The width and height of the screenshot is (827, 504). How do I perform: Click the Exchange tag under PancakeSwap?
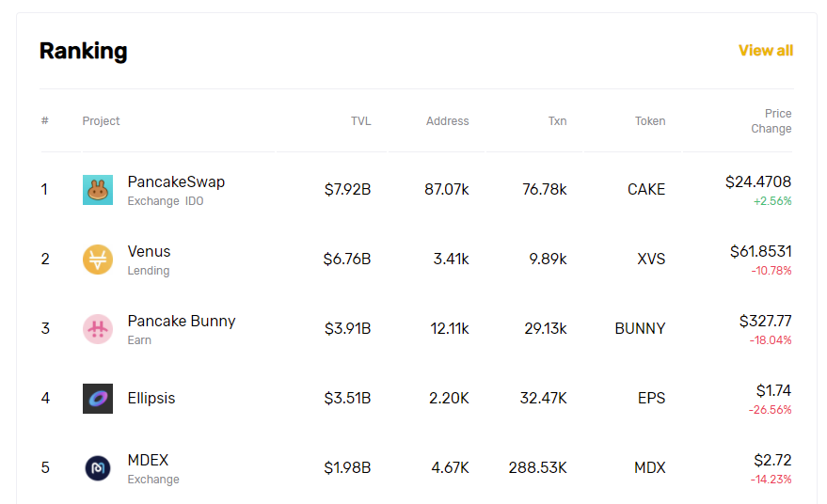(153, 201)
